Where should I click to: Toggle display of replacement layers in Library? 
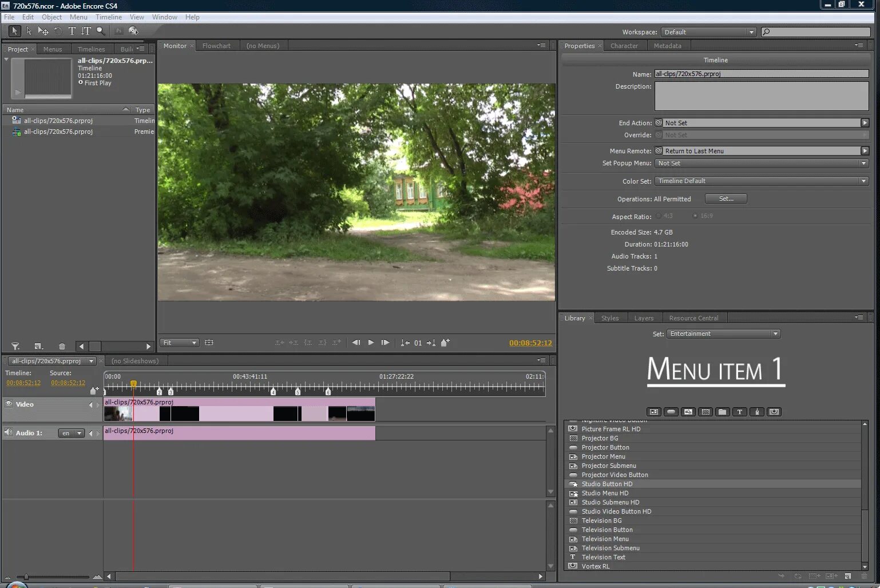point(774,412)
